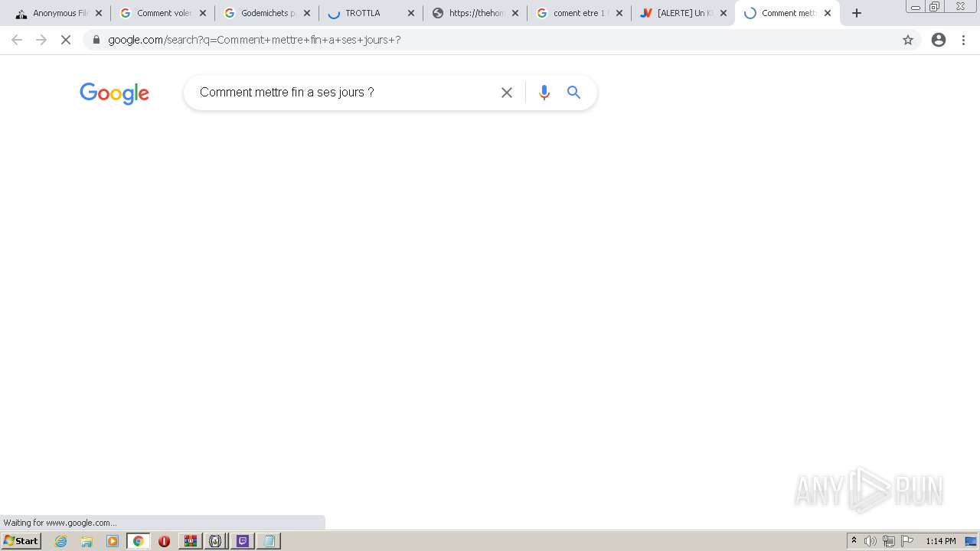Minimize the Chrome window
The height and width of the screenshot is (551, 980).
(916, 7)
